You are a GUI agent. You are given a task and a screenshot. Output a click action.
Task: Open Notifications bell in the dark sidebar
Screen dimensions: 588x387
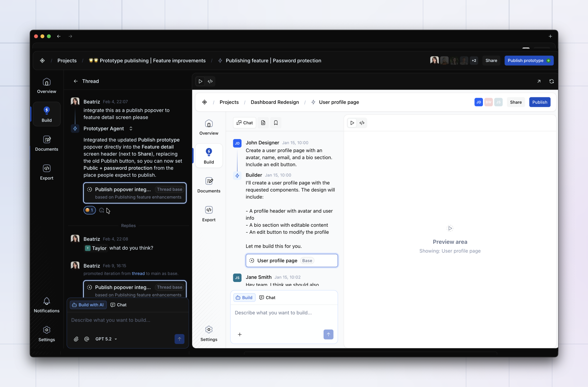[x=47, y=305]
